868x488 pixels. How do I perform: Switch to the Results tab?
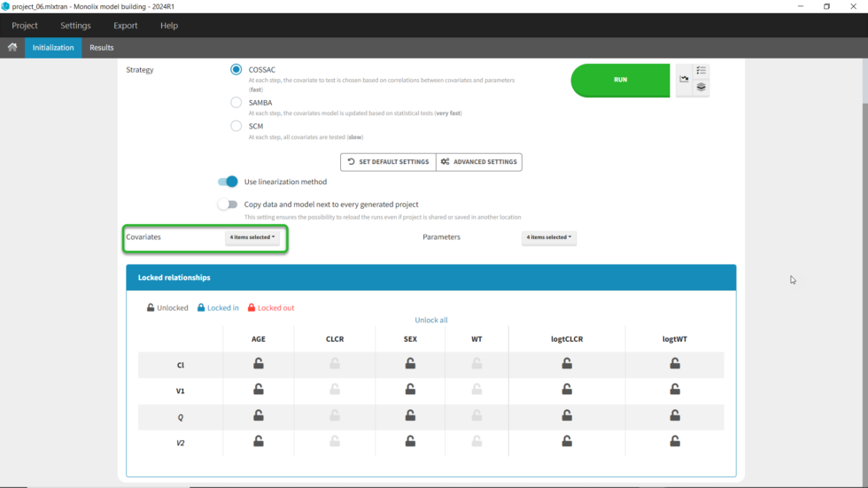coord(102,48)
